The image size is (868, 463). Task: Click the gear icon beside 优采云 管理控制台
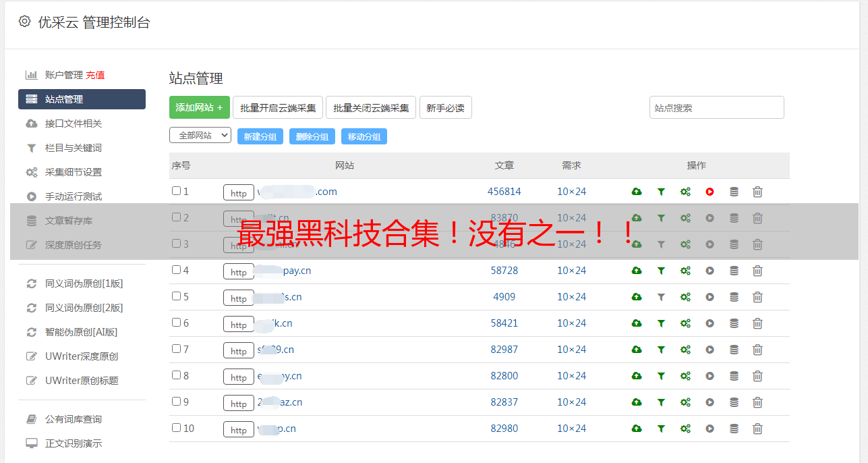[x=24, y=22]
